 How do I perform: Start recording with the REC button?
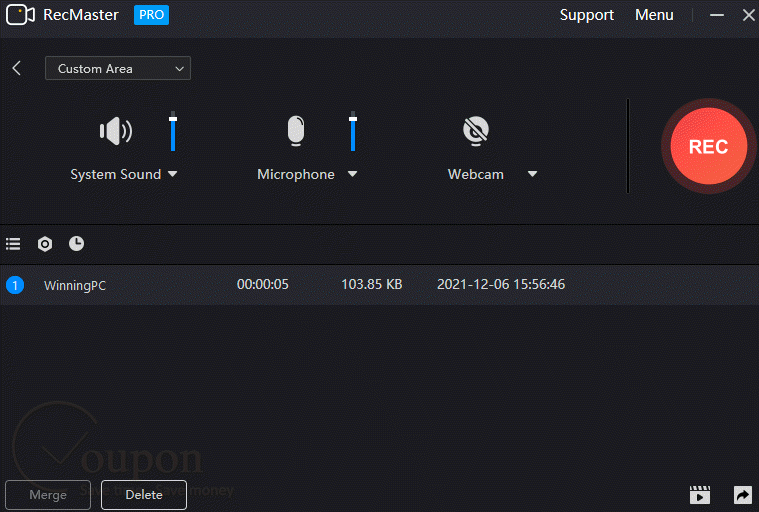709,146
